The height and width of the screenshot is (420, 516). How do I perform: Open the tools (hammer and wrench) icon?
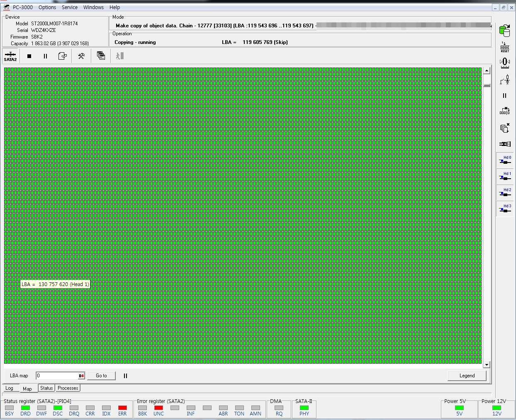coord(81,56)
